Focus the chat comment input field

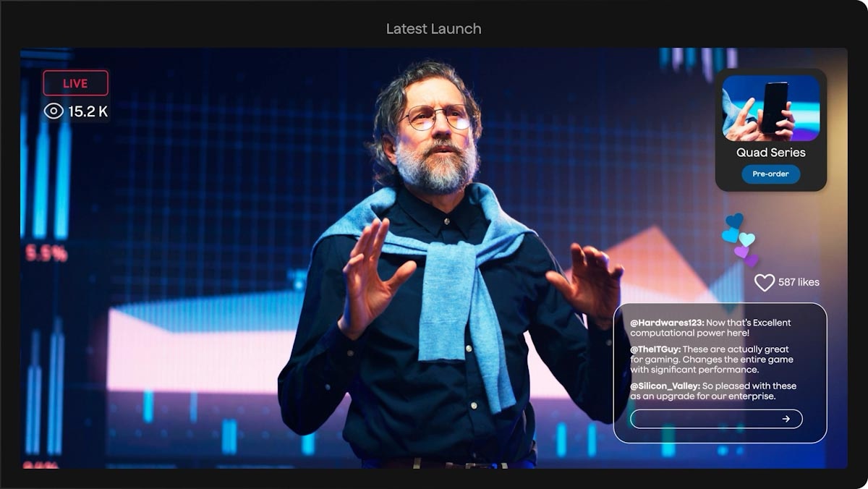pos(702,419)
